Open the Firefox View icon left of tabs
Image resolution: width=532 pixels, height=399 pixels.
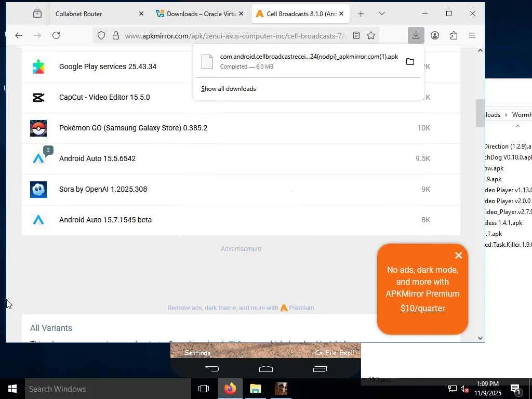point(37,14)
